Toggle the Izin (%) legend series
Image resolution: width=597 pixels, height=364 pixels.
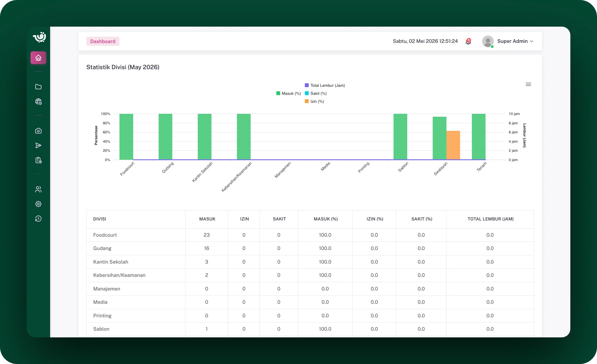pos(314,101)
